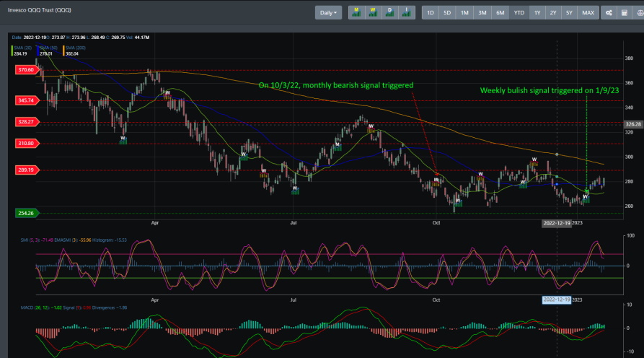This screenshot has width=644, height=358.
Task: Click the balance scale compare icon
Action: tap(639, 13)
